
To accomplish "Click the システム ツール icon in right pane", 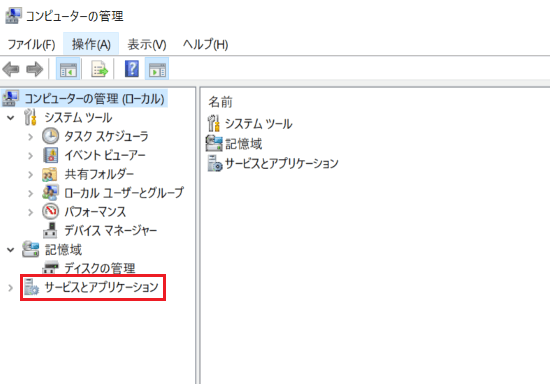I will [214, 123].
